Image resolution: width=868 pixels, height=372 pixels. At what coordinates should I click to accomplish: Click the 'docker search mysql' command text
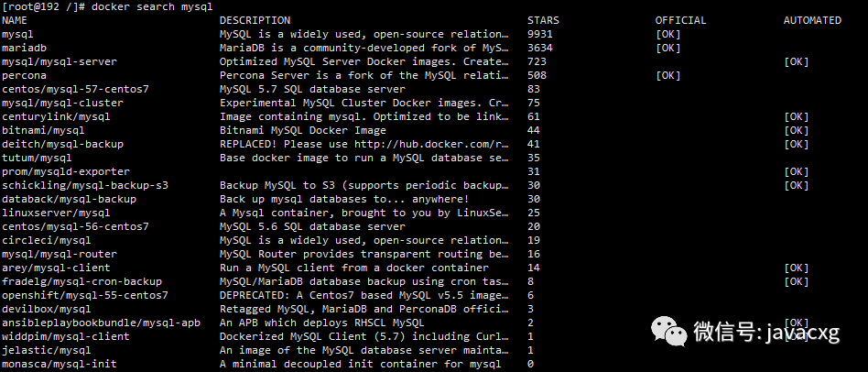[152, 6]
